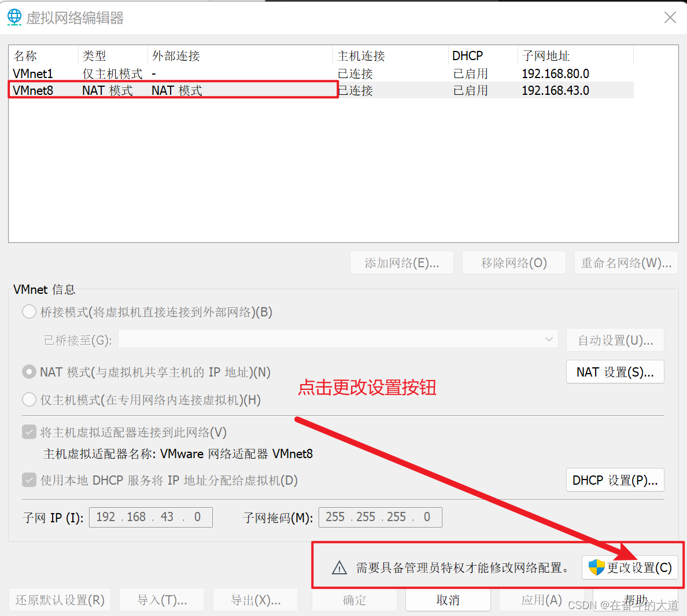Click subnet address 192.168.43.0
Image resolution: width=687 pixels, height=616 pixels.
pyautogui.click(x=556, y=90)
